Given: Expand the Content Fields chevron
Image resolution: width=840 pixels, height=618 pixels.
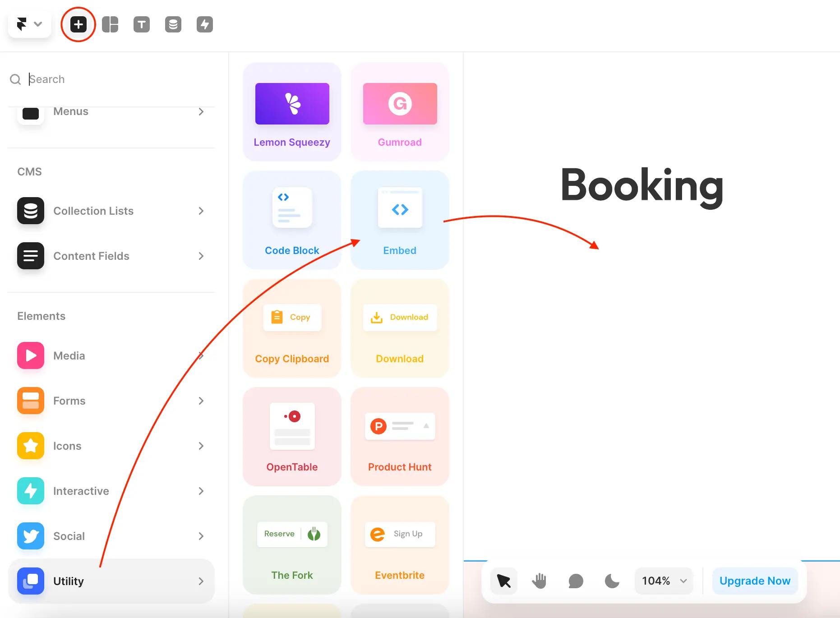Looking at the screenshot, I should (201, 256).
